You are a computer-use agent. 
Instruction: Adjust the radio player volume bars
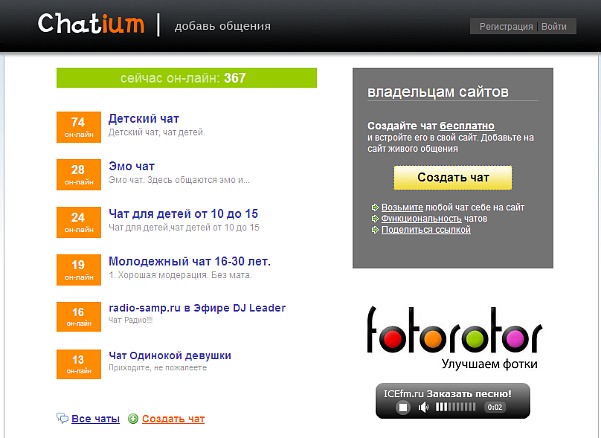(456, 407)
